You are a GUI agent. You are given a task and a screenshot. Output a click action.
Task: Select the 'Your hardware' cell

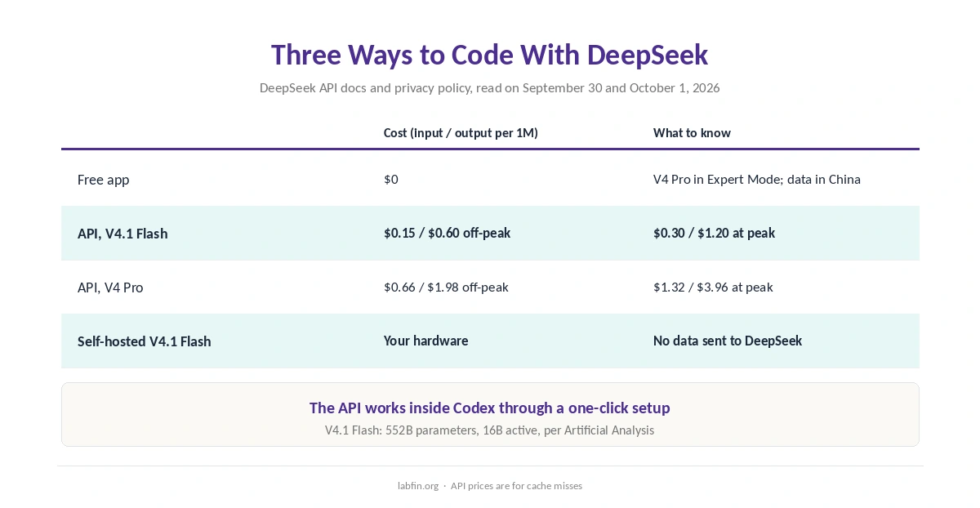[426, 341]
